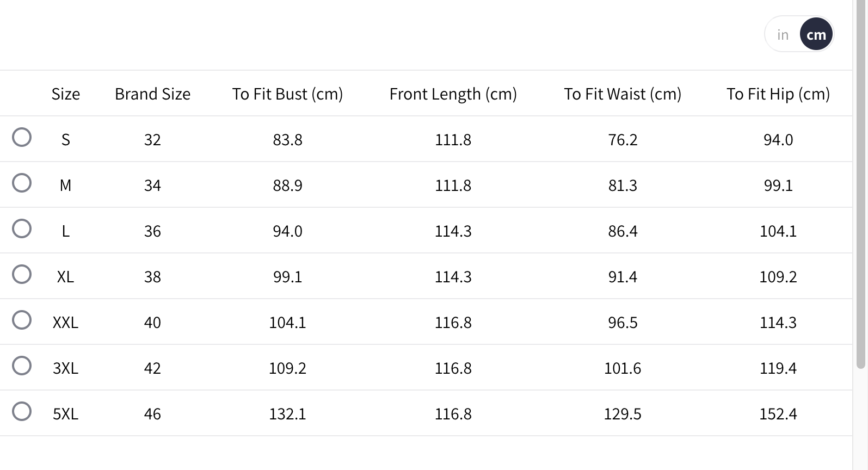Switch measurement units to inches
Viewport: 868px width, 470px height.
tap(783, 35)
